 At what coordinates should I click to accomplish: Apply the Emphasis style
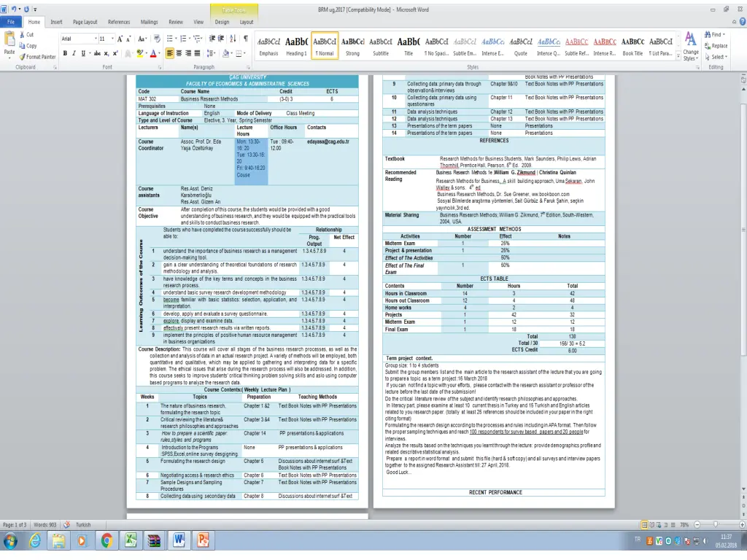(x=268, y=46)
